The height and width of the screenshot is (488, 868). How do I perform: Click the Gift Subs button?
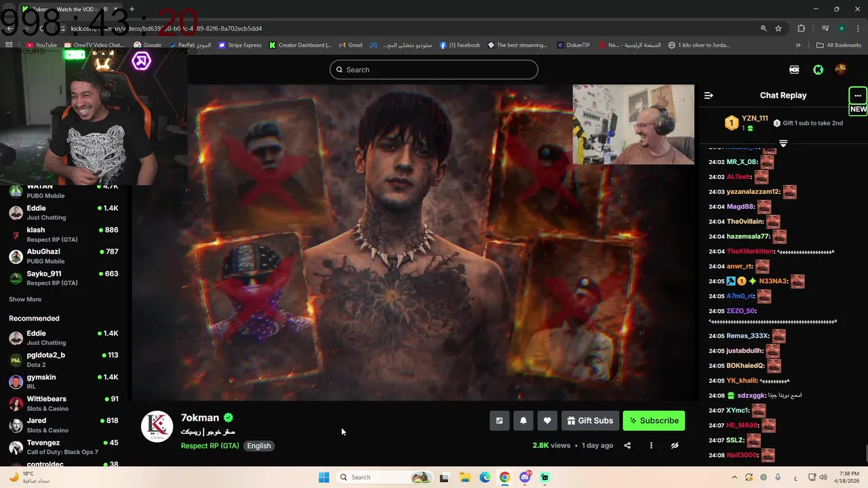590,420
